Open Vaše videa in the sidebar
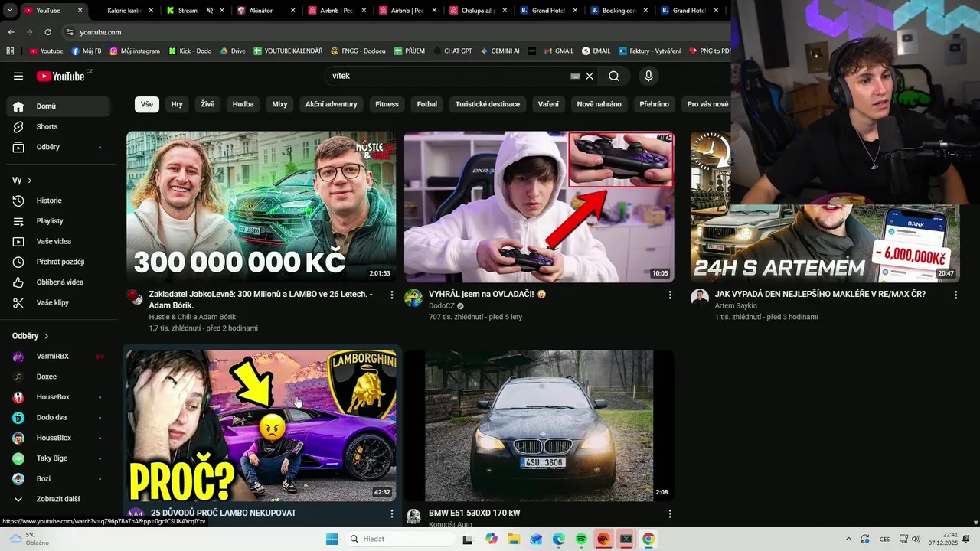Image resolution: width=980 pixels, height=551 pixels. click(x=58, y=241)
